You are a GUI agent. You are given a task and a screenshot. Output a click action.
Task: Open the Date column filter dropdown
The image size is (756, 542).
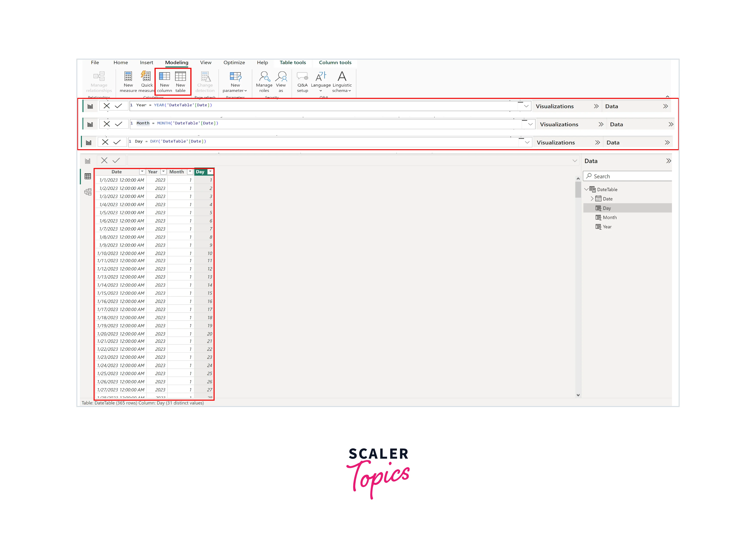click(142, 172)
